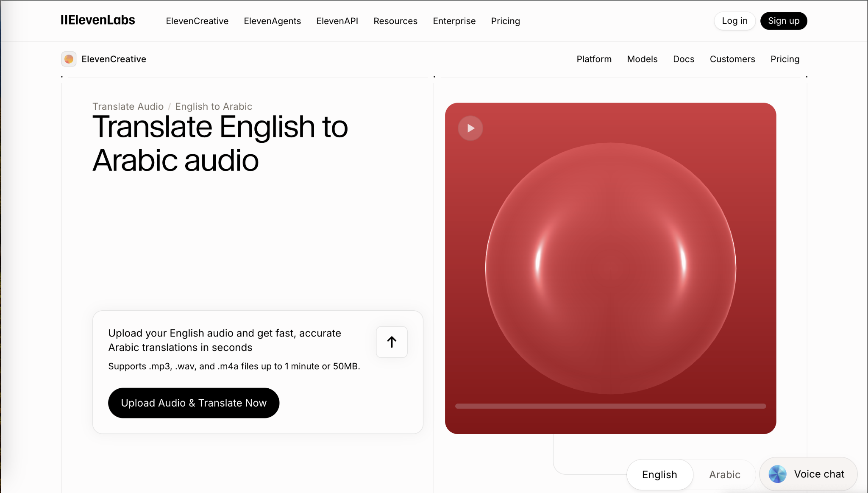Select the English language tab
This screenshot has width=868, height=493.
click(x=659, y=474)
